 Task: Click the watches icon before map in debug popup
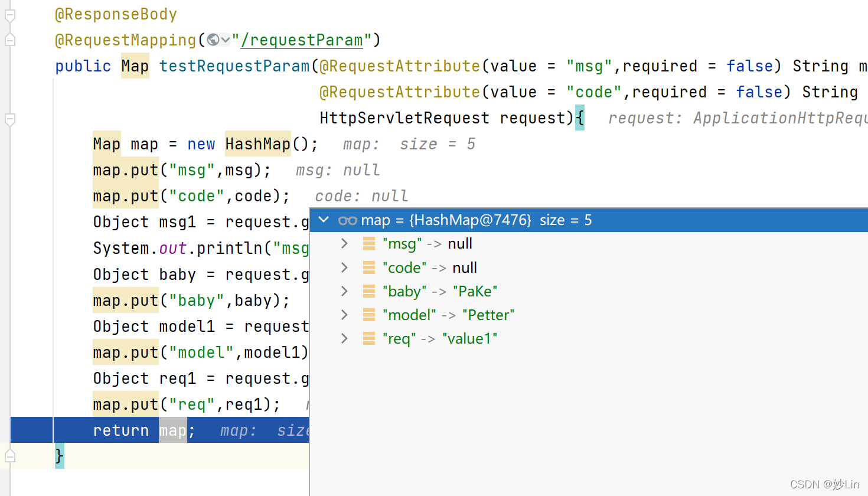348,220
